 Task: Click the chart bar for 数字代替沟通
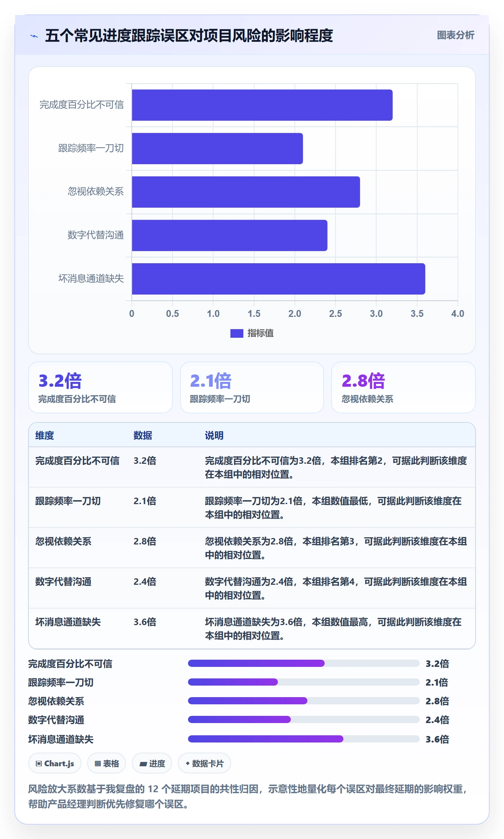[230, 235]
